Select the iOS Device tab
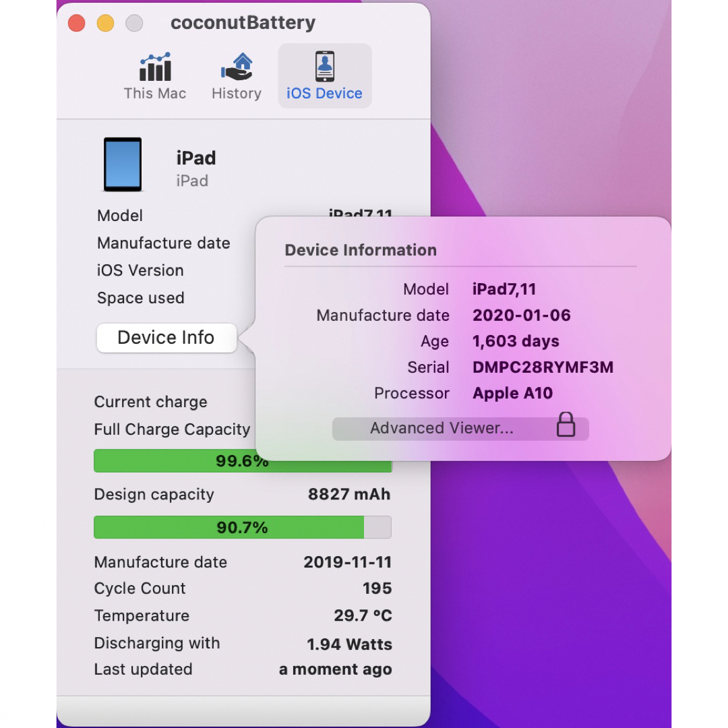This screenshot has height=728, width=728. [x=324, y=76]
